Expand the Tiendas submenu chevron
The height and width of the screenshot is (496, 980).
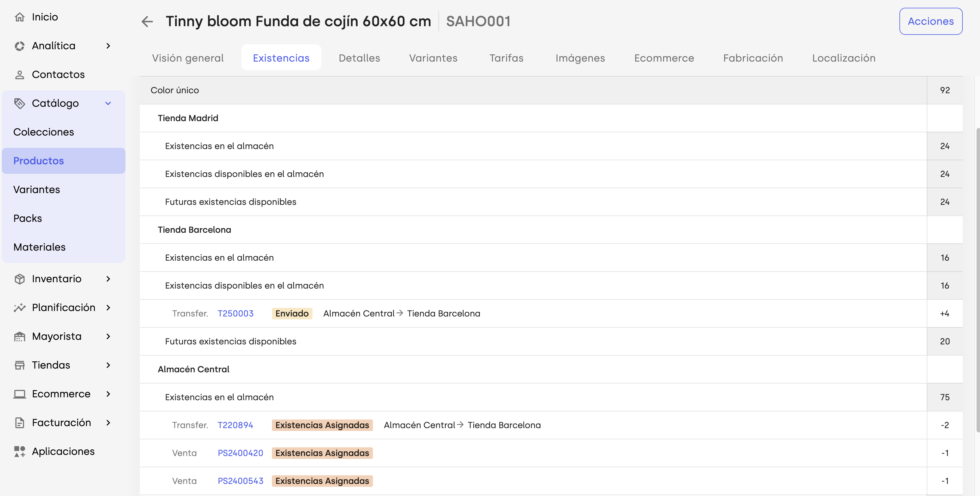[108, 365]
